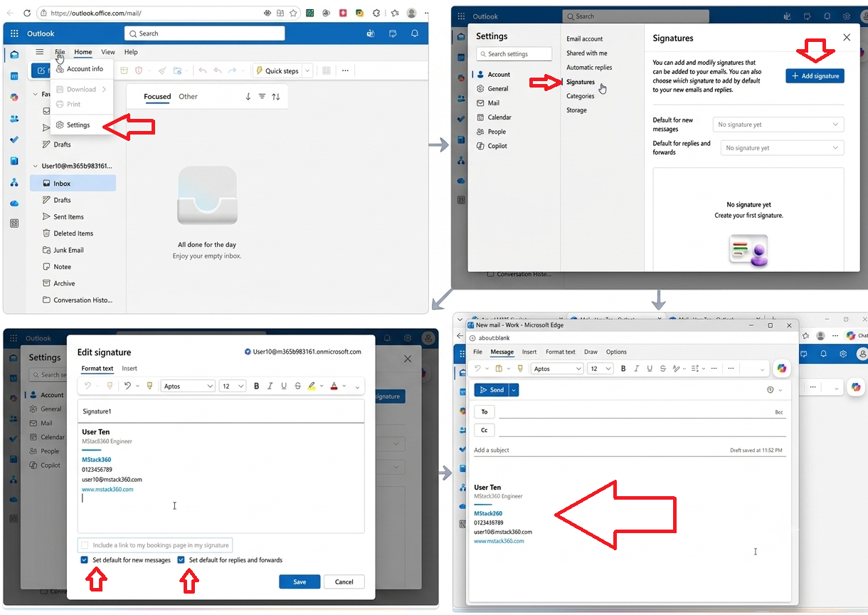Send the message in the New mail window

pyautogui.click(x=492, y=390)
